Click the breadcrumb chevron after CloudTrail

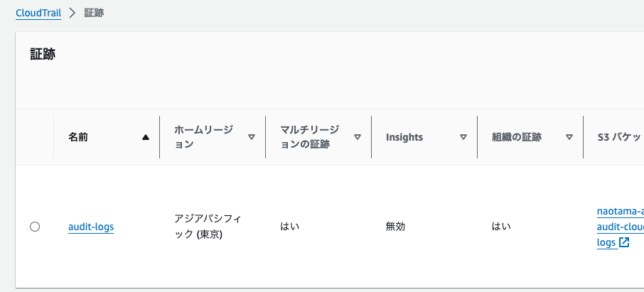coord(73,13)
